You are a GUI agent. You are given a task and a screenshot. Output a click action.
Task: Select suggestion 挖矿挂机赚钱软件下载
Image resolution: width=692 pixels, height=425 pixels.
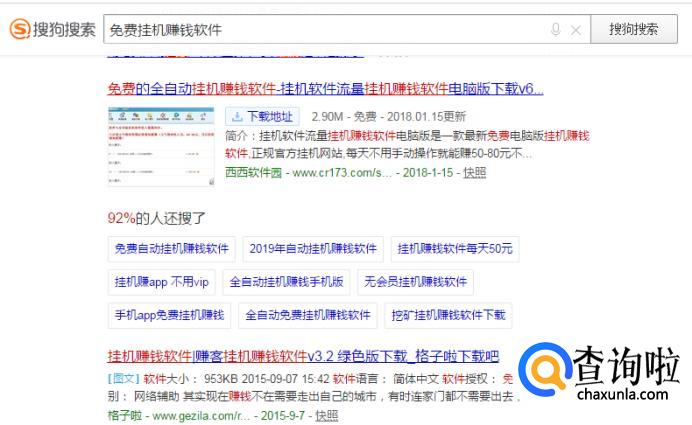click(448, 315)
